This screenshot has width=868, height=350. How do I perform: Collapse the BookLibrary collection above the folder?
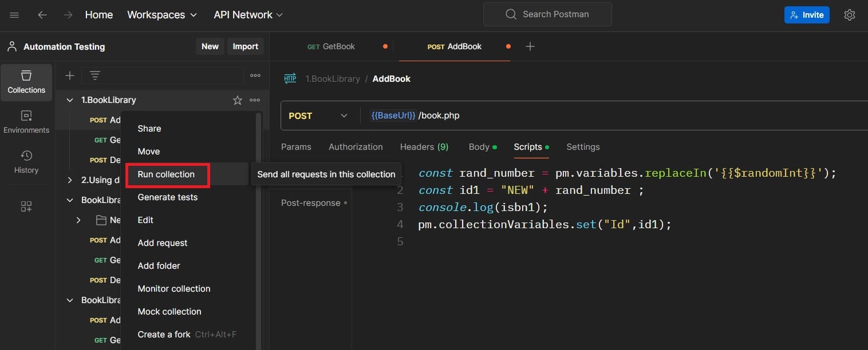point(70,200)
